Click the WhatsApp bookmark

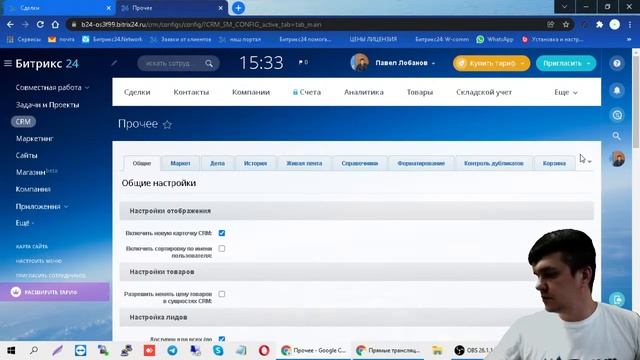click(495, 39)
